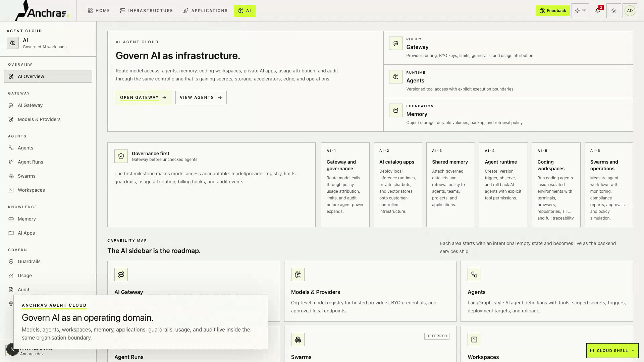Open Swarms in sidebar
The width and height of the screenshot is (644, 362).
(x=48, y=176)
